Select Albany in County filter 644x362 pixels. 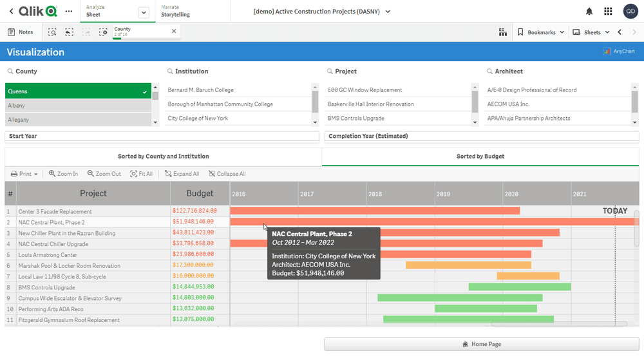77,106
